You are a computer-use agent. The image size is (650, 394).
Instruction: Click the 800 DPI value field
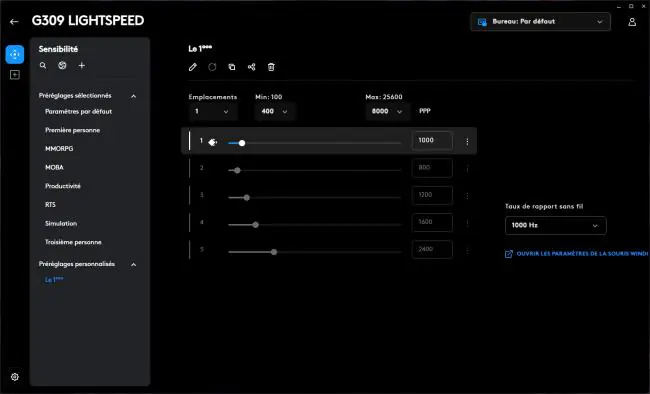(432, 168)
